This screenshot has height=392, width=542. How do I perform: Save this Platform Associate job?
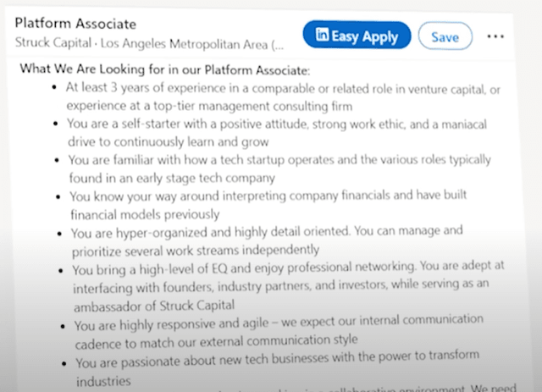coord(445,37)
